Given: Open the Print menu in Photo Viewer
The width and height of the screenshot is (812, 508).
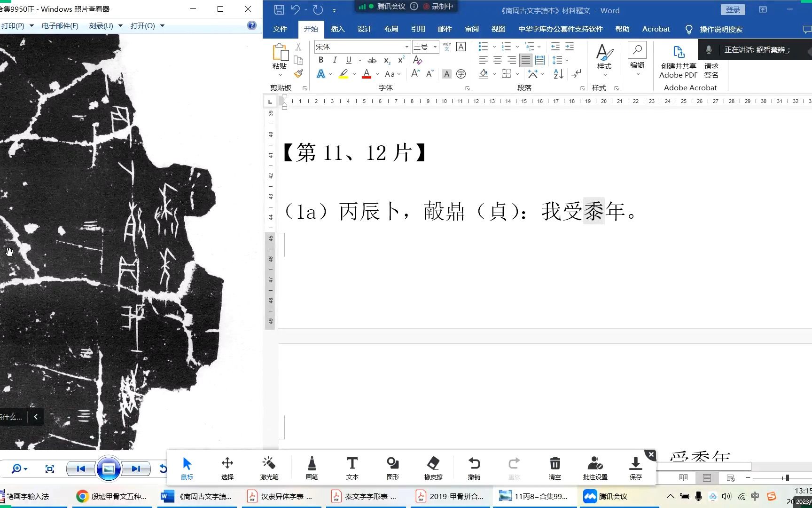Looking at the screenshot, I should [x=17, y=26].
